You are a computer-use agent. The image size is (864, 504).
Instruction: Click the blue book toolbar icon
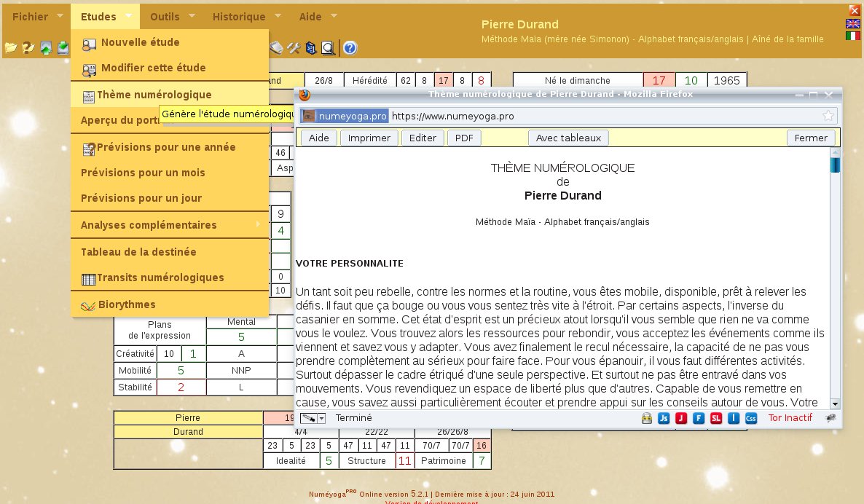tap(311, 48)
